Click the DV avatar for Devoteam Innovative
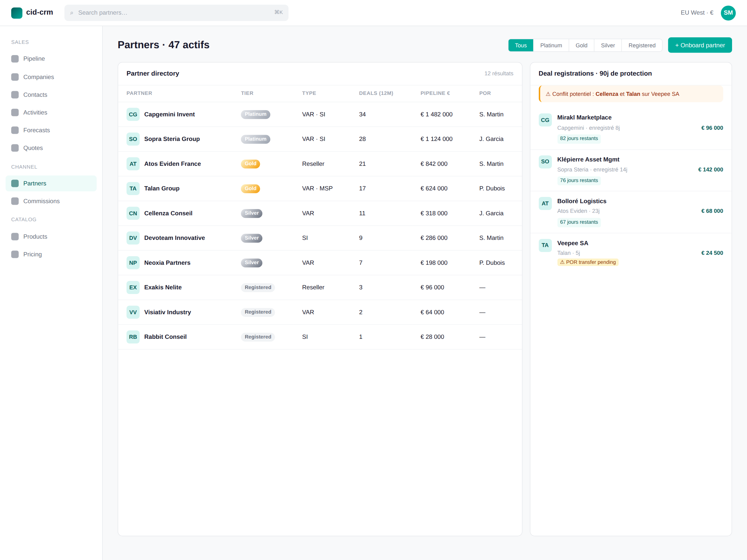Image resolution: width=747 pixels, height=560 pixels. (133, 238)
